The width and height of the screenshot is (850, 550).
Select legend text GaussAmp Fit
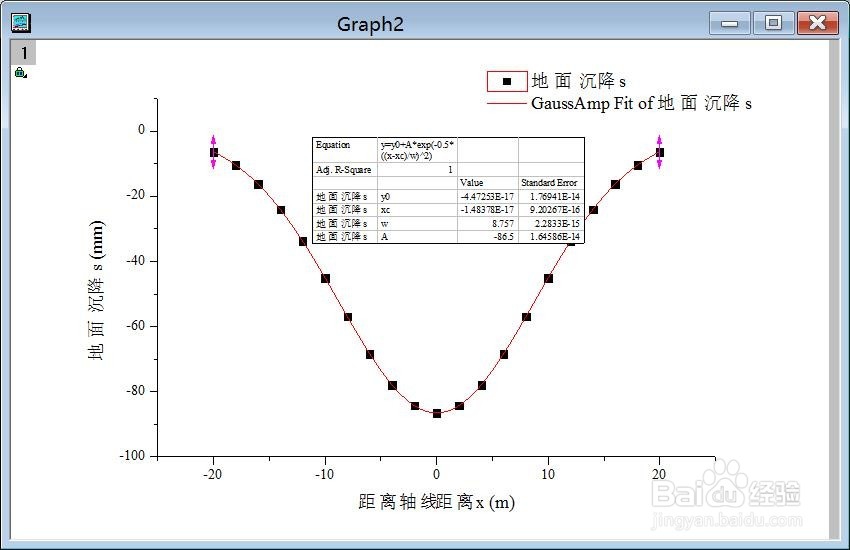[x=582, y=103]
